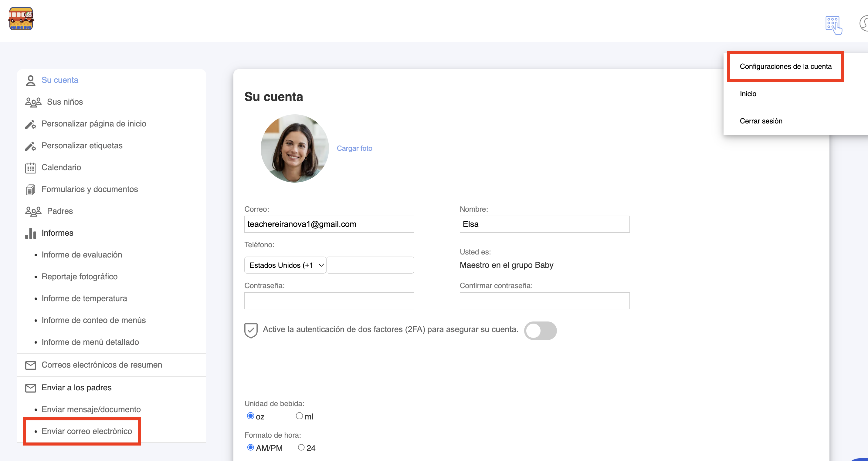Screen dimensions: 868x461
Task: Click the keypad touch icon in header
Action: [x=833, y=25]
